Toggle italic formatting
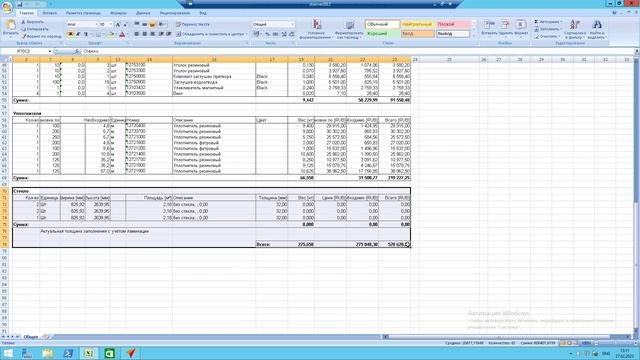640x360 pixels. click(78, 34)
